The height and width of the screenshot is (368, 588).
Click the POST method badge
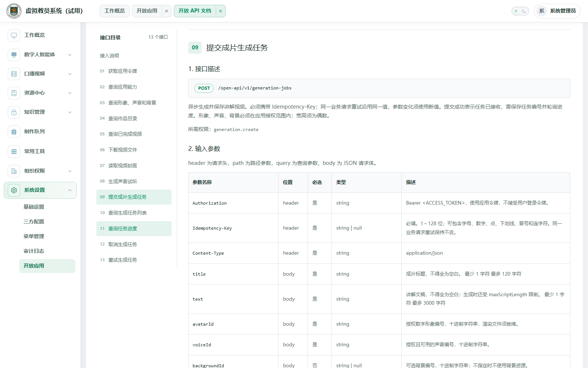point(204,88)
